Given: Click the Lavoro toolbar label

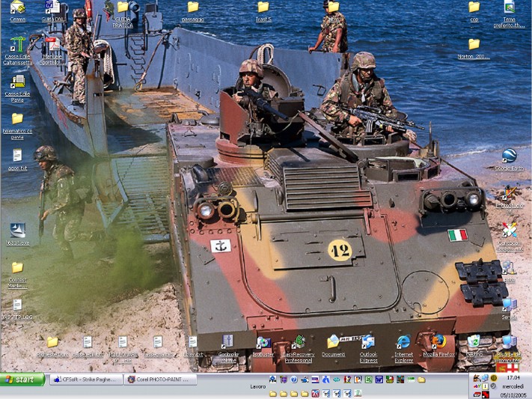Looking at the screenshot, I should coord(257,387).
